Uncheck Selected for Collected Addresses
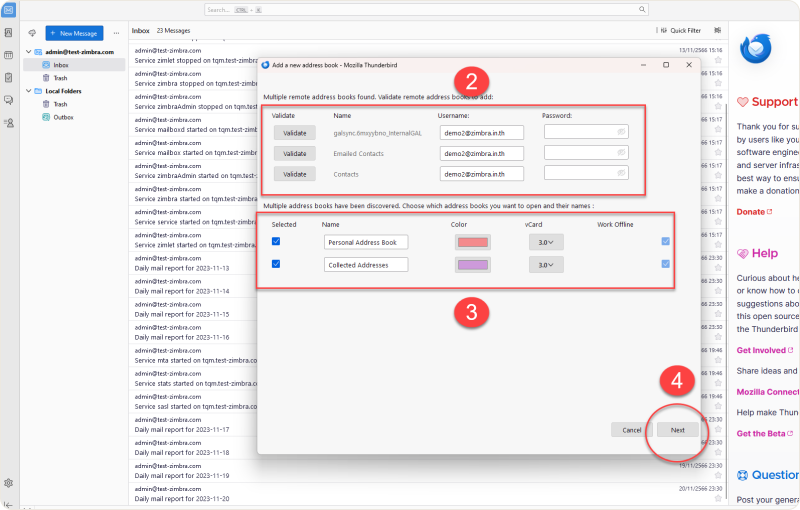Viewport: 800px width, 510px height. click(x=276, y=264)
